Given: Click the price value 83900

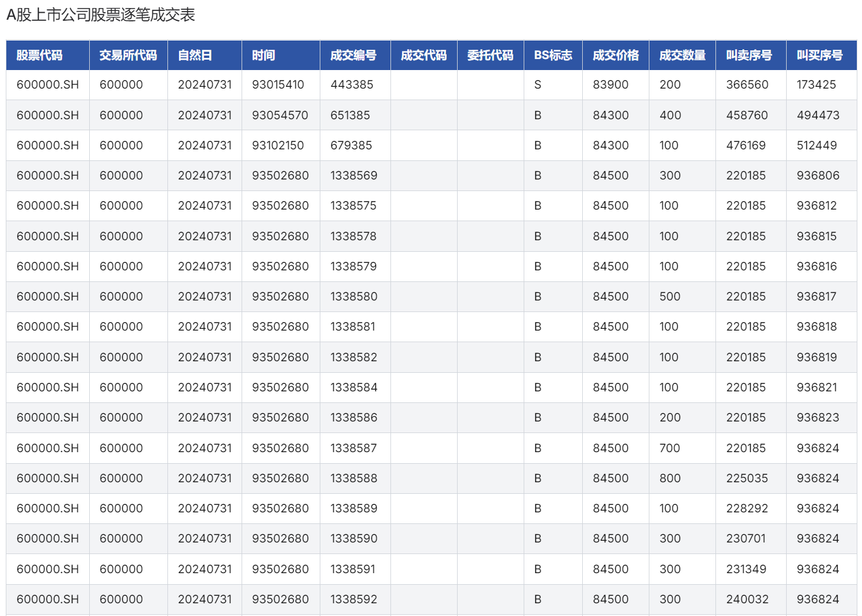Looking at the screenshot, I should [611, 85].
